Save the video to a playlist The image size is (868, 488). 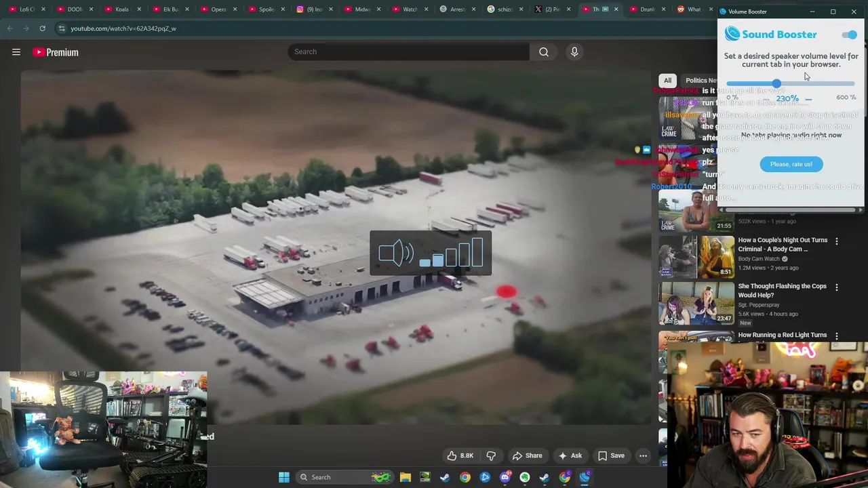610,455
